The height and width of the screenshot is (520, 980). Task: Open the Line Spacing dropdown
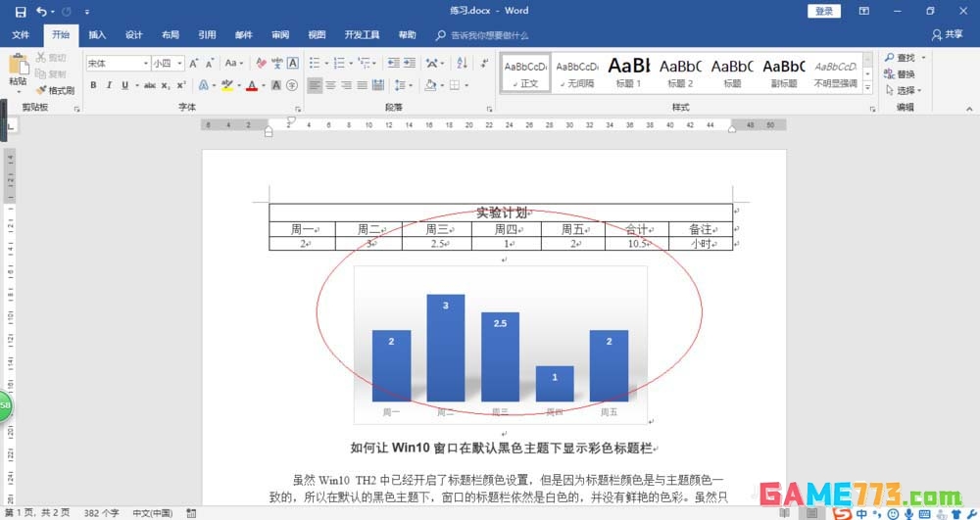tap(403, 85)
